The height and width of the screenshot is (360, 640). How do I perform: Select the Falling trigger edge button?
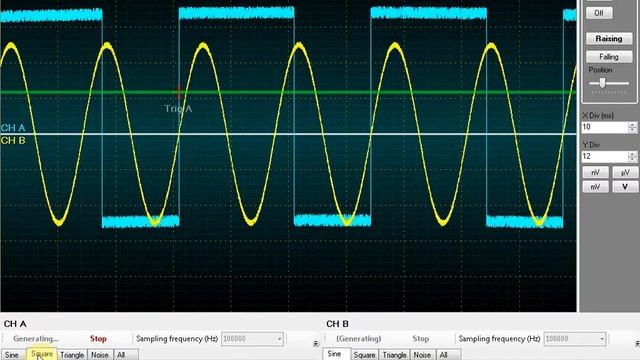tap(609, 57)
